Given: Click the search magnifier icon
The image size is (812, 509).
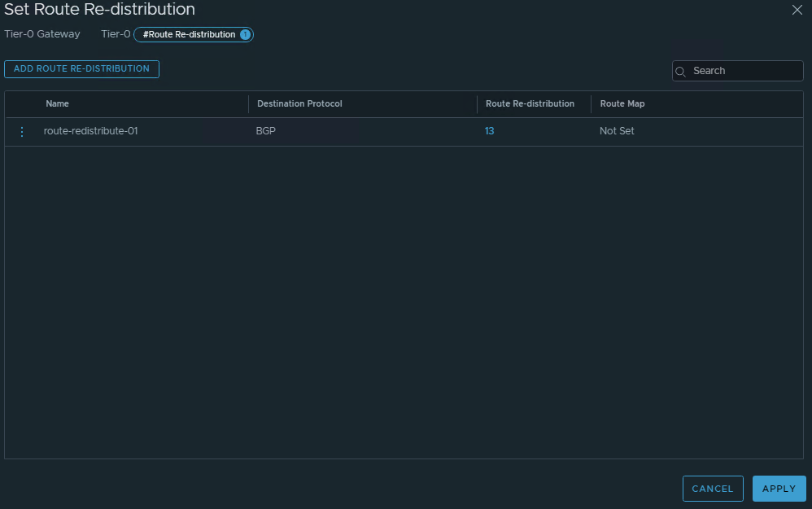Looking at the screenshot, I should coord(682,71).
